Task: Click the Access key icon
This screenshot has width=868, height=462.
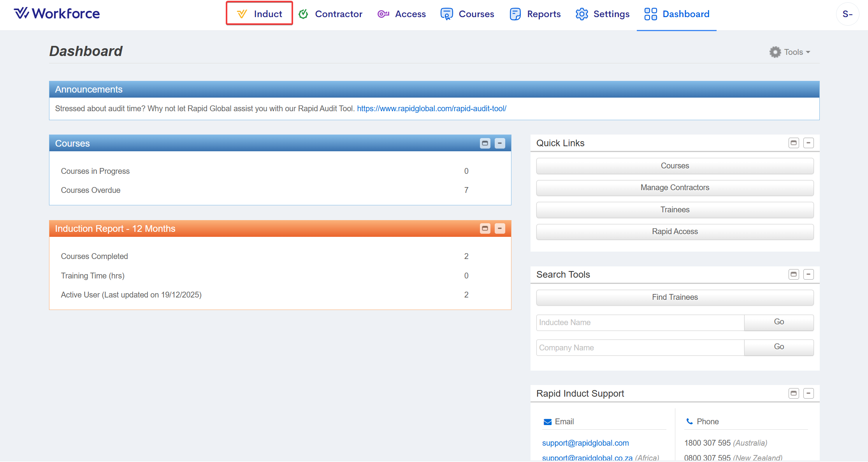Action: click(x=383, y=14)
